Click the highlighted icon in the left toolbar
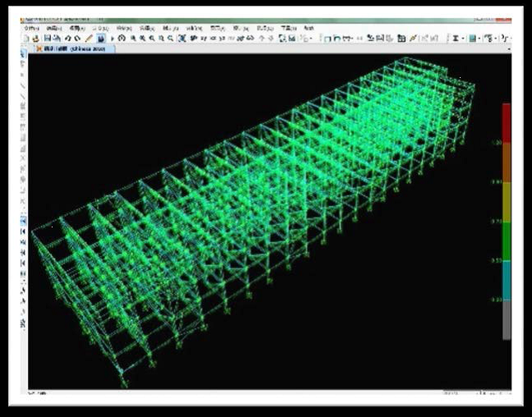 coord(23,221)
